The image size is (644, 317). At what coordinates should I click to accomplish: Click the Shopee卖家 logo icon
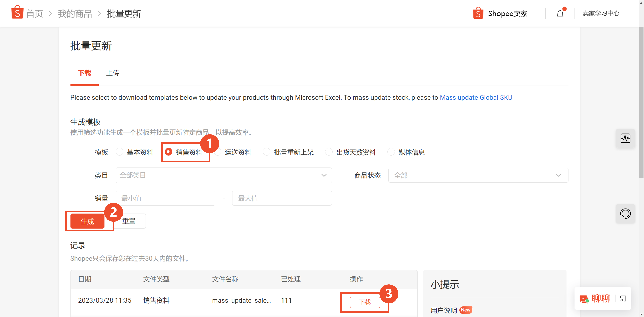click(x=478, y=13)
